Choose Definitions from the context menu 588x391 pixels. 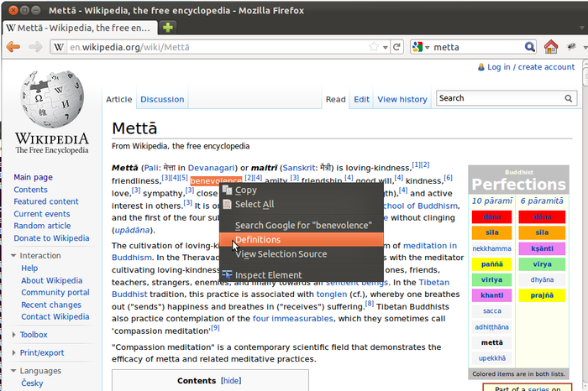click(x=258, y=240)
